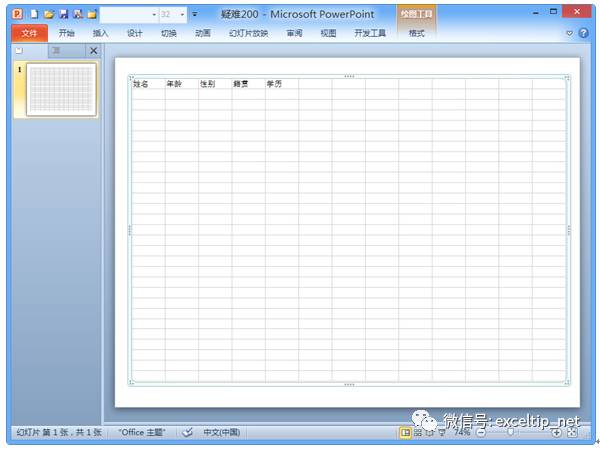This screenshot has width=600, height=449.
Task: Open a file using the folder icon
Action: point(49,15)
